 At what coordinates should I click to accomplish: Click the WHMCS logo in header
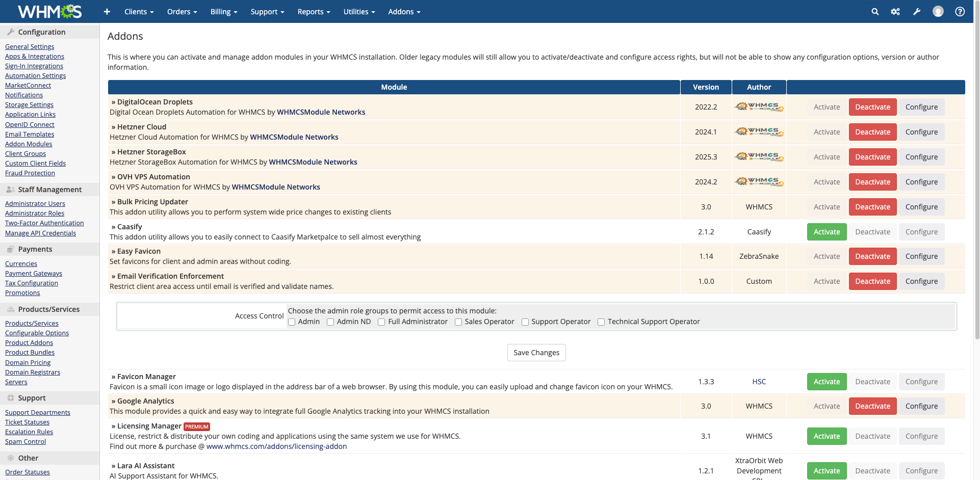[49, 11]
